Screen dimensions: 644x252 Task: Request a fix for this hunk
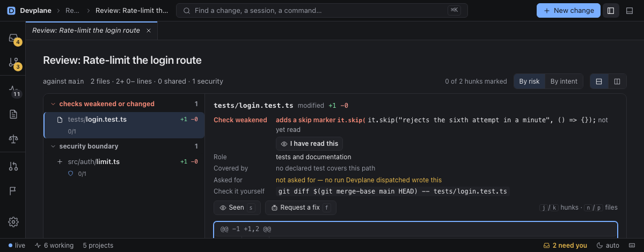[301, 207]
